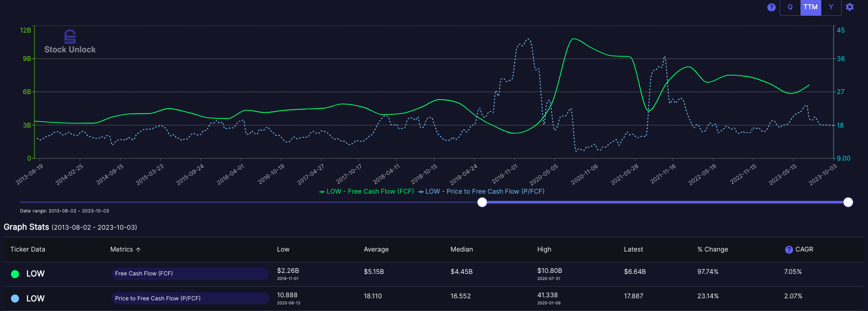Click the FCF peak on the green line
The image size is (868, 311).
574,39
